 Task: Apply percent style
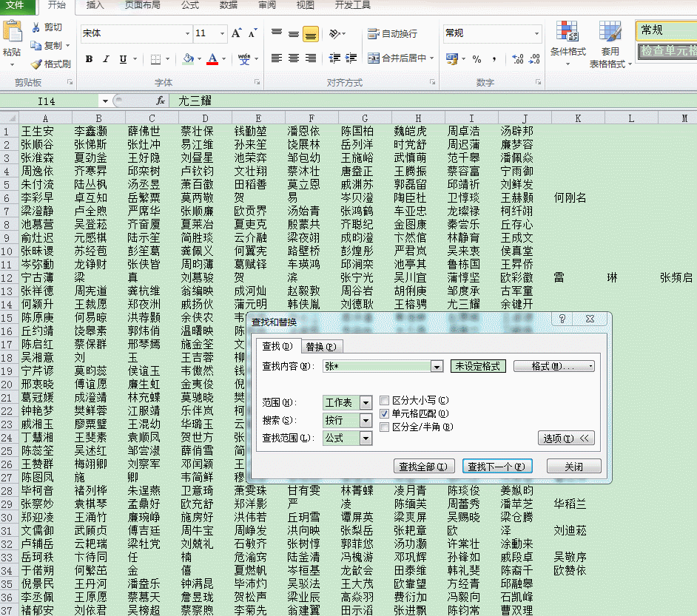[477, 58]
